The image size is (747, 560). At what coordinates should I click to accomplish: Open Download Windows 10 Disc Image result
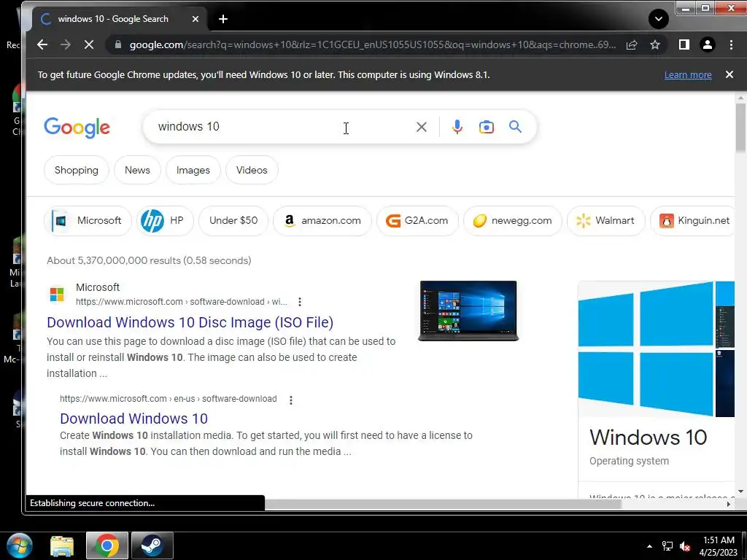click(190, 322)
